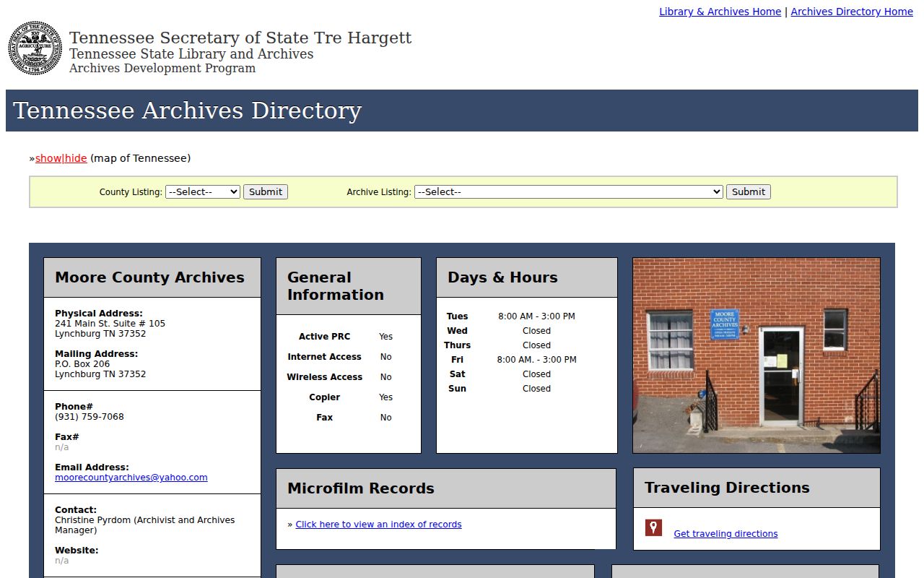View the Moore County Archives building photo
Viewport: 924px width, 578px height.
coord(757,355)
